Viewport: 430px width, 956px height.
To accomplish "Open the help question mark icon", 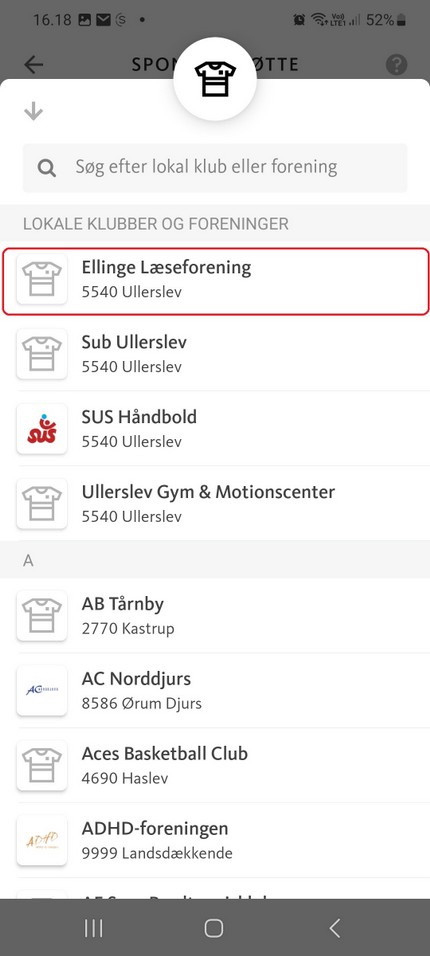I will click(396, 65).
